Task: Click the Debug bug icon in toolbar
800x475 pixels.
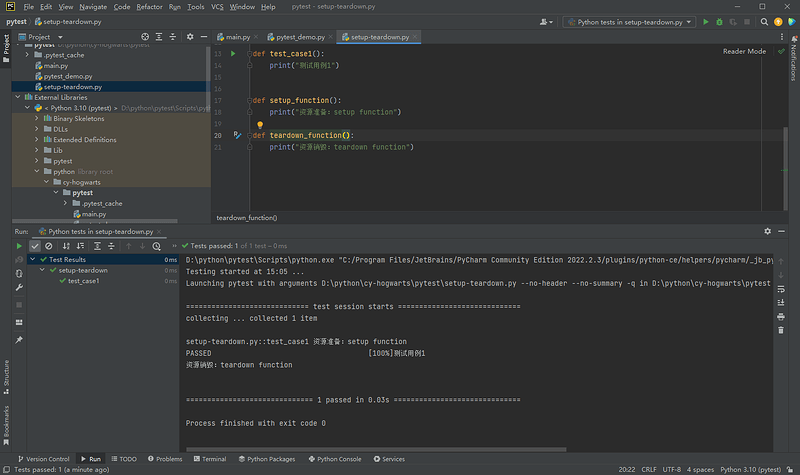Action: pos(719,22)
